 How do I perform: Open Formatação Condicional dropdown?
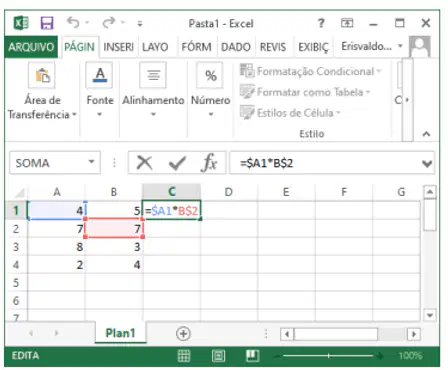point(310,71)
